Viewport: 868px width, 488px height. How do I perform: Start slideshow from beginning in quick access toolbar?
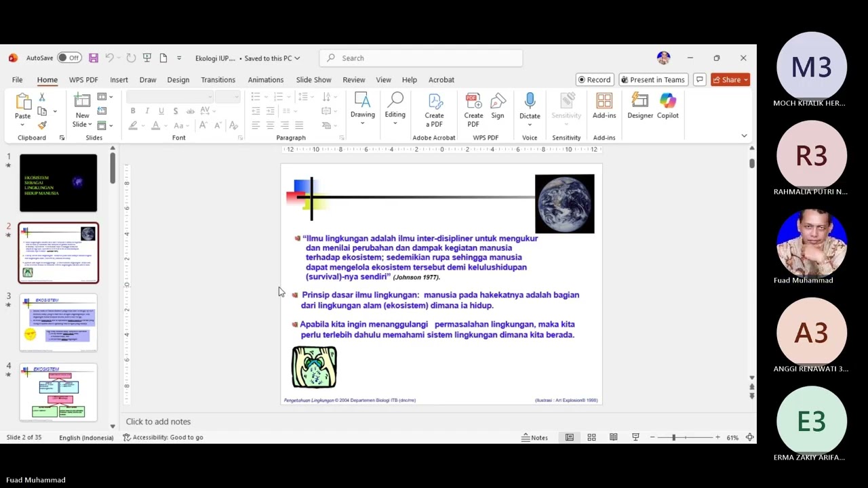coord(146,58)
